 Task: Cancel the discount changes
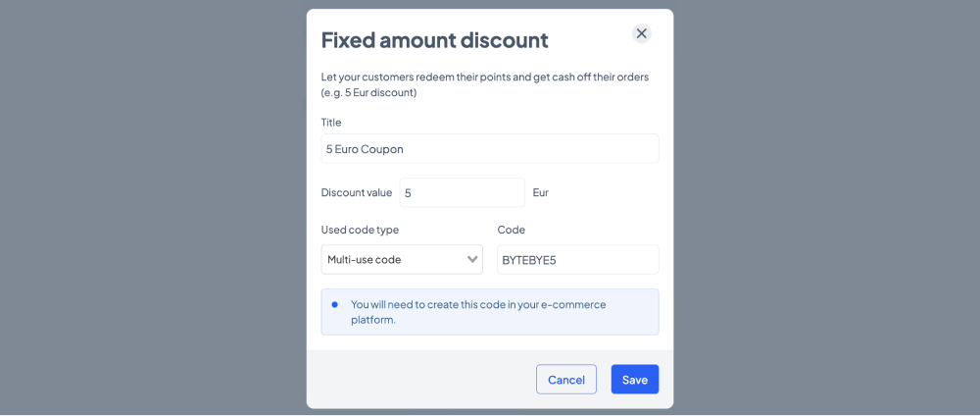(566, 380)
